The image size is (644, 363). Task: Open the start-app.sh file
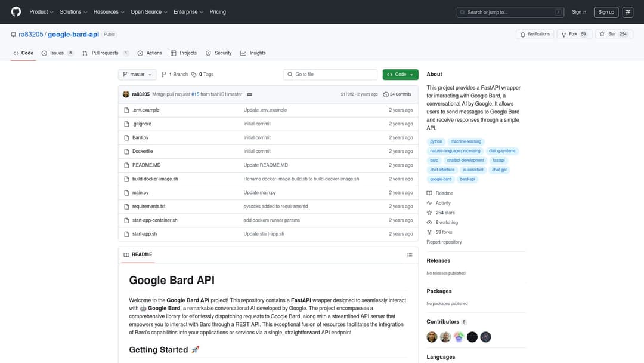144,234
